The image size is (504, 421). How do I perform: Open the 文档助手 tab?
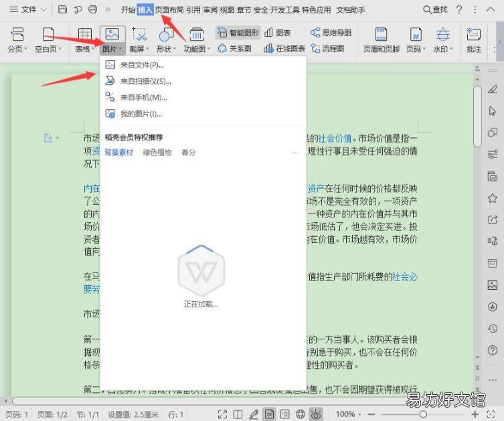click(x=351, y=10)
